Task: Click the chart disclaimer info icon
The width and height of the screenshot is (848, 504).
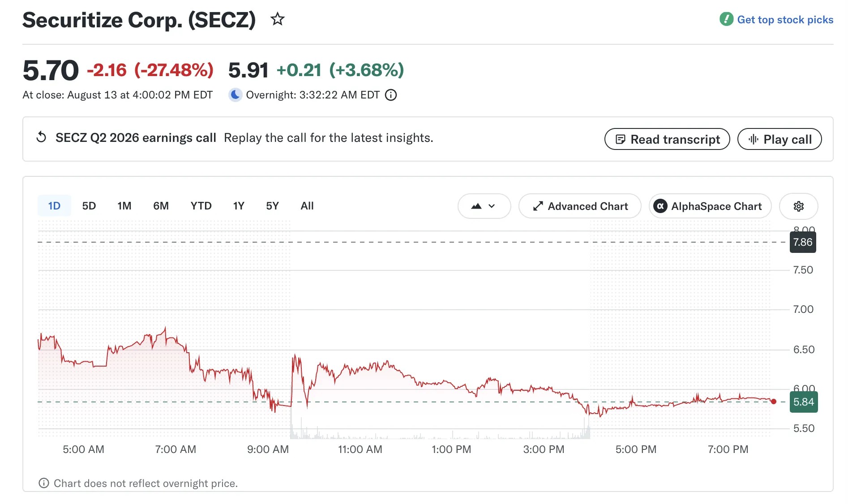Action: pos(44,483)
